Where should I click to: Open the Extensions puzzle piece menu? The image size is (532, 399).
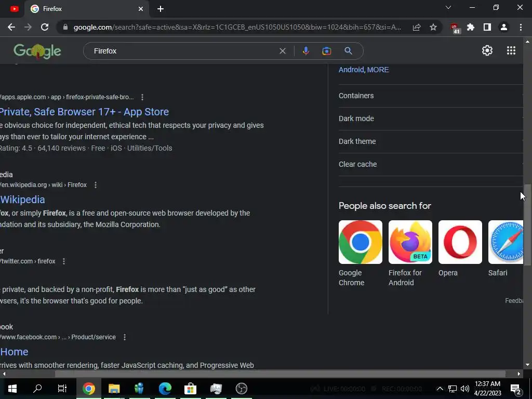(471, 27)
